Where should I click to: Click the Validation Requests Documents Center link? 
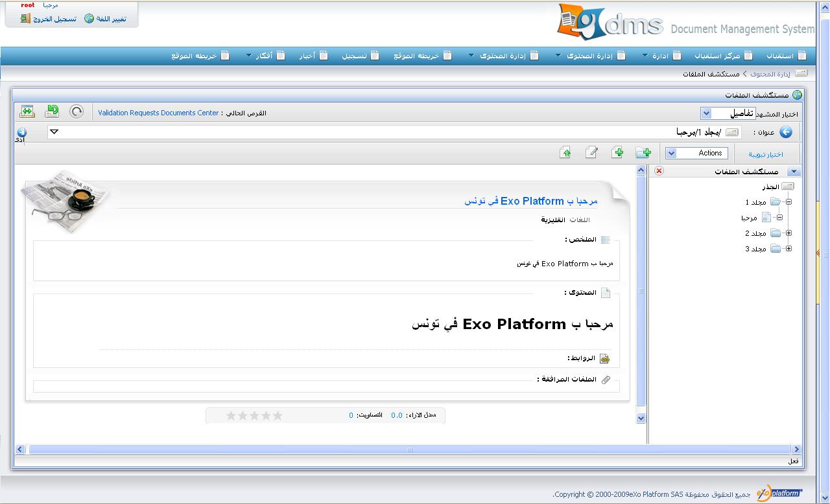click(x=158, y=113)
